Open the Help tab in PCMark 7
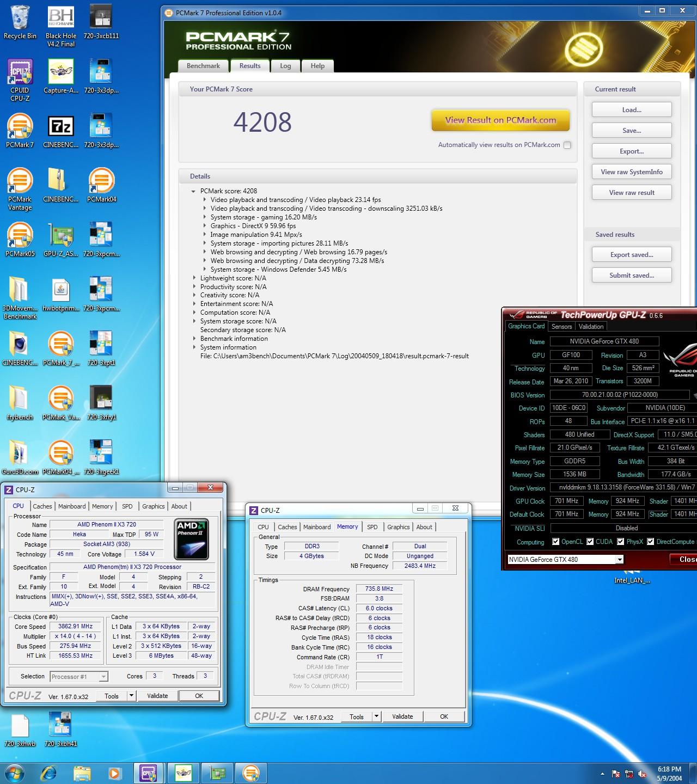Screen dimensions: 697x784 click(317, 66)
